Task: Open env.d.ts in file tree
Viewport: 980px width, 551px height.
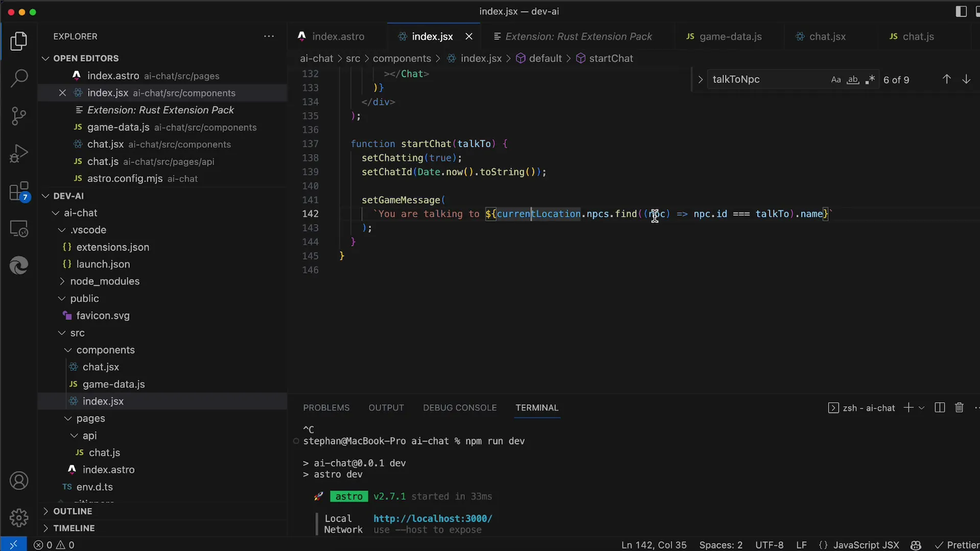Action: click(x=95, y=487)
